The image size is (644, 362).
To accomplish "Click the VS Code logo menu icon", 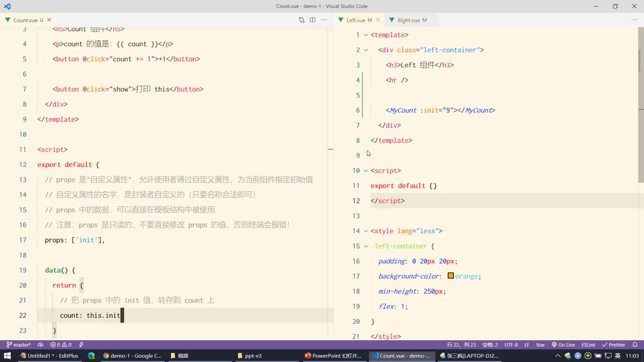I will point(7,6).
